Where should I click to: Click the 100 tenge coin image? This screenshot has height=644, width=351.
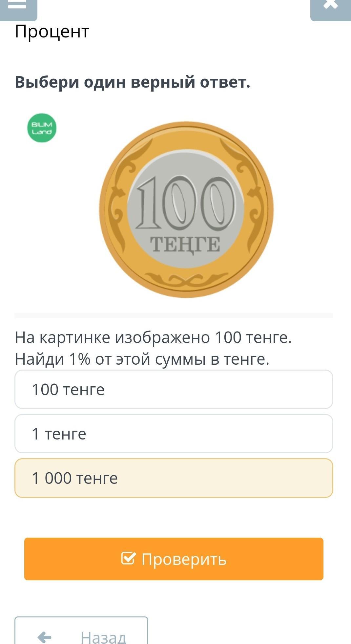click(x=186, y=210)
